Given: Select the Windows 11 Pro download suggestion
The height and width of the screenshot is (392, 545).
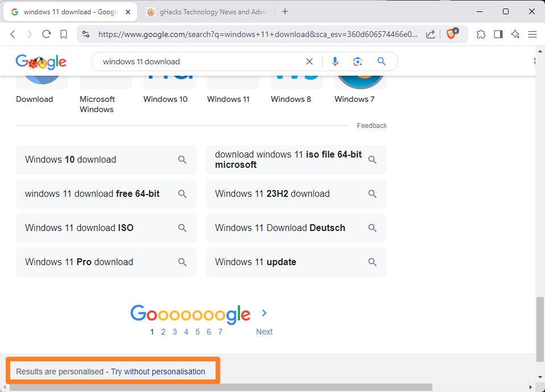Looking at the screenshot, I should pyautogui.click(x=106, y=262).
